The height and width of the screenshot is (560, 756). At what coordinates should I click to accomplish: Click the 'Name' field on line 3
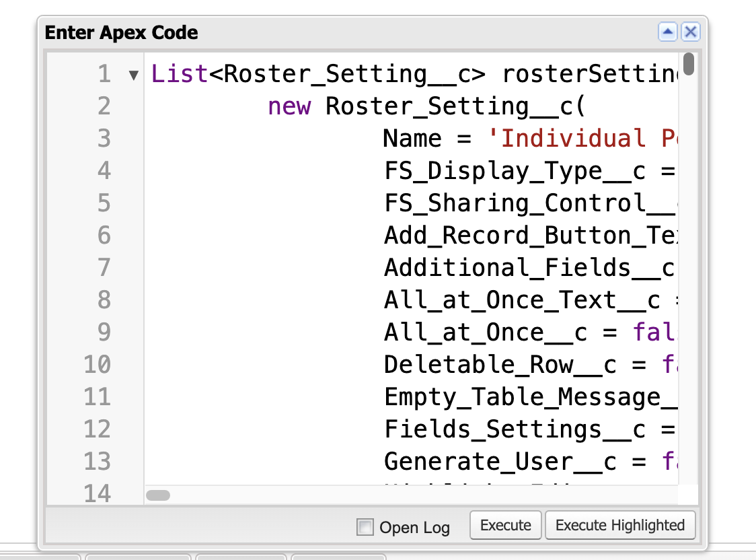pos(412,139)
